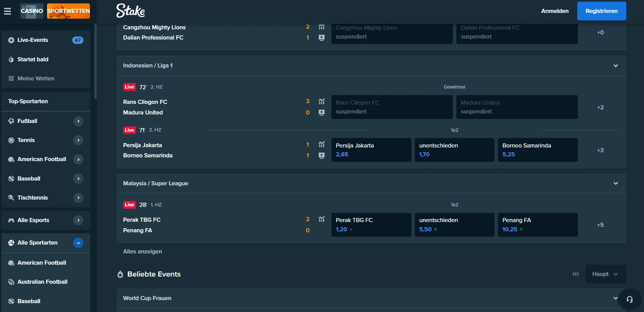644x312 pixels.
Task: Click the Startet bald stopwatch icon
Action: click(11, 59)
